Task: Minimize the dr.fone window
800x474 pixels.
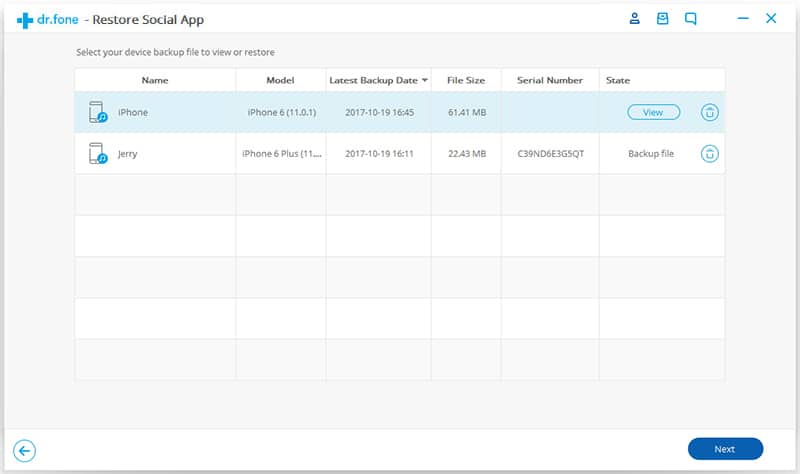Action: coord(743,19)
